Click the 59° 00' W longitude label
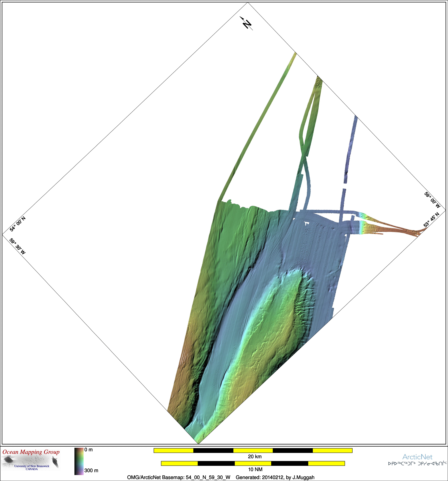 432,200
